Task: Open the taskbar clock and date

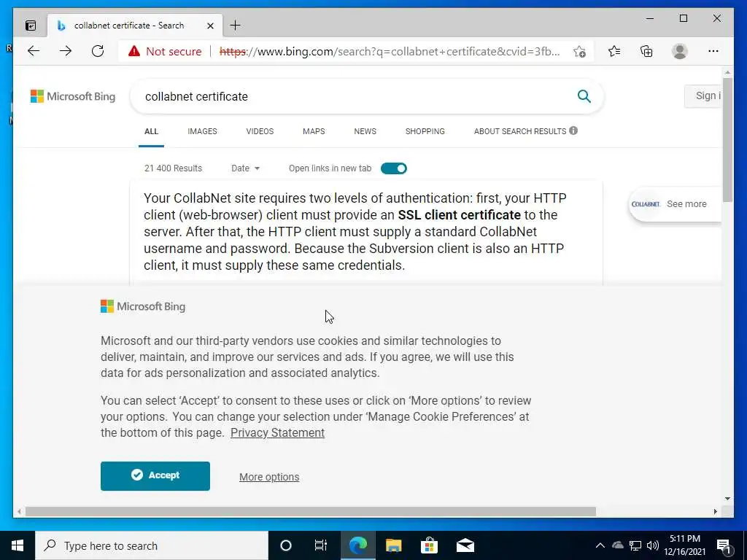Action: point(685,545)
